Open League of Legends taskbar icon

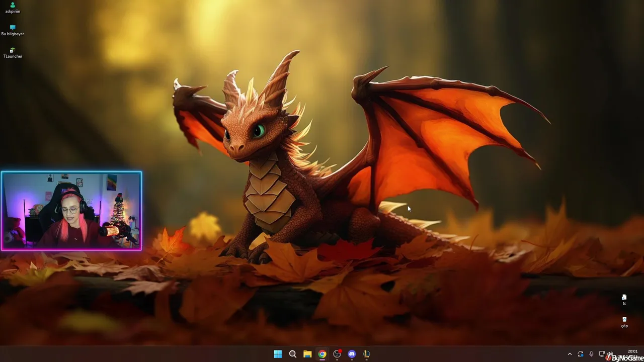click(x=367, y=354)
